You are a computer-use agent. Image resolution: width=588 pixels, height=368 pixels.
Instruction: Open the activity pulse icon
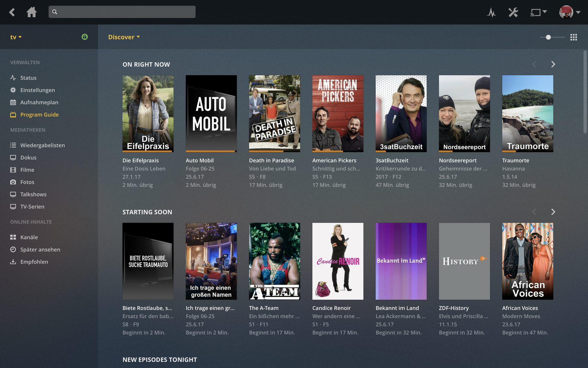pos(491,12)
